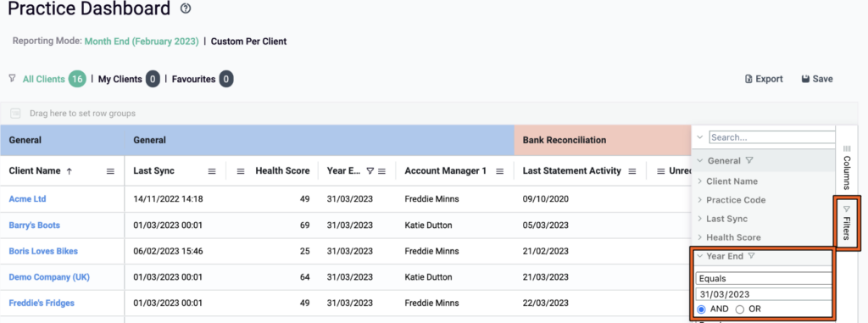
Task: Click the filter panel Search field
Action: pyautogui.click(x=772, y=136)
